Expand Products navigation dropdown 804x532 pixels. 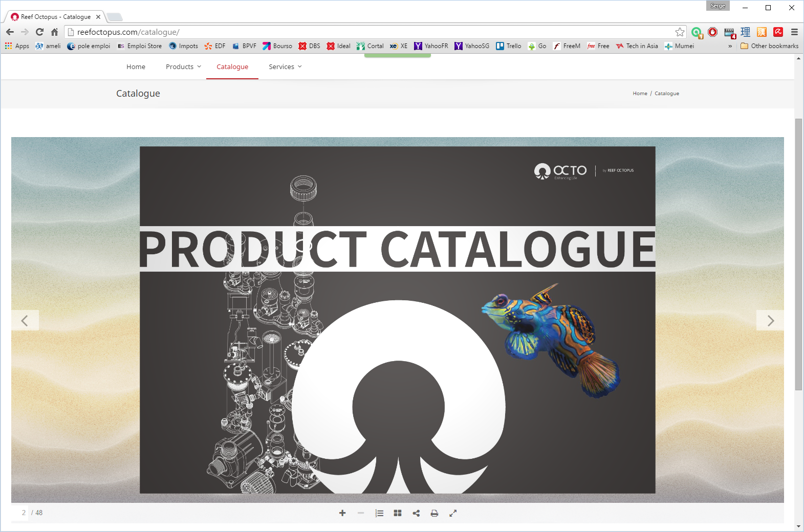[183, 66]
